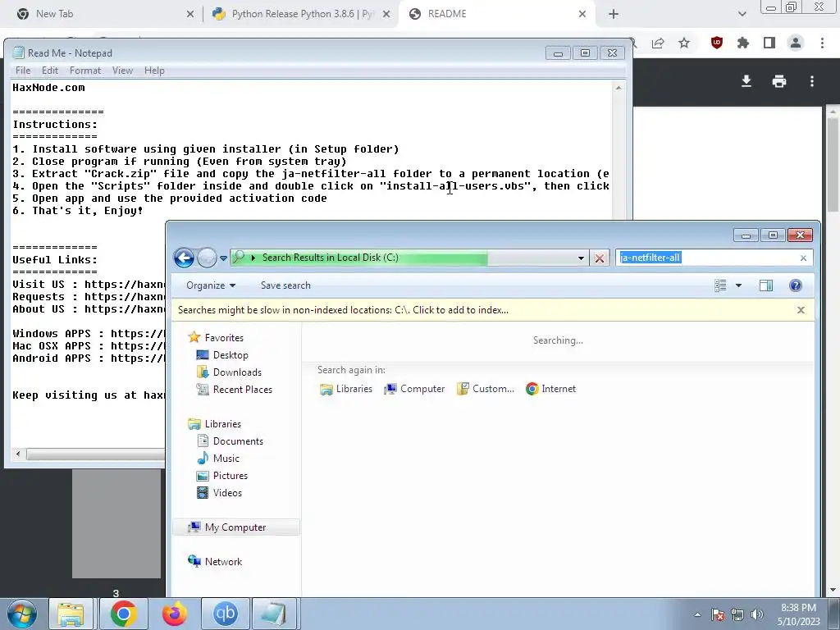Open Videos library
Screen dimensions: 840x630
pyautogui.click(x=227, y=493)
